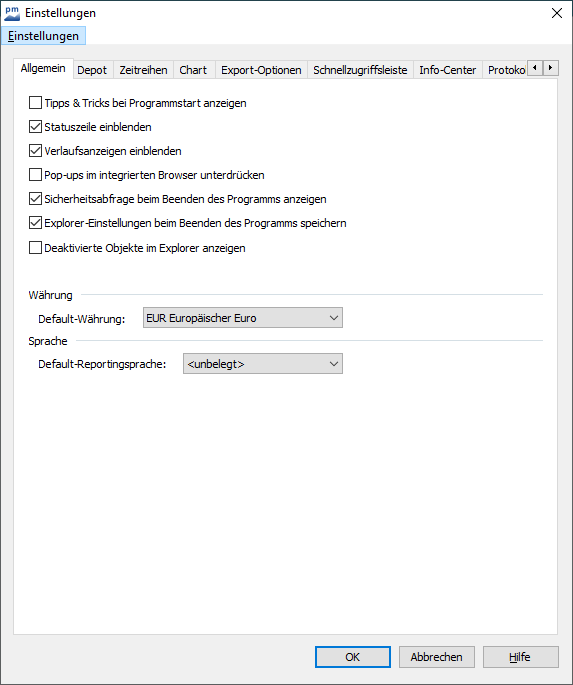
Task: Enable Tipps & Tricks bei Programmstart checkbox
Action: click(x=35, y=103)
